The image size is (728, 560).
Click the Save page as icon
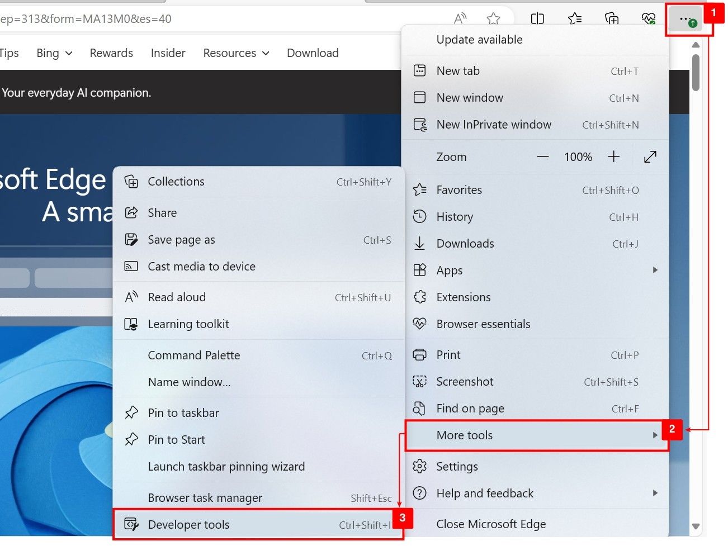[131, 240]
